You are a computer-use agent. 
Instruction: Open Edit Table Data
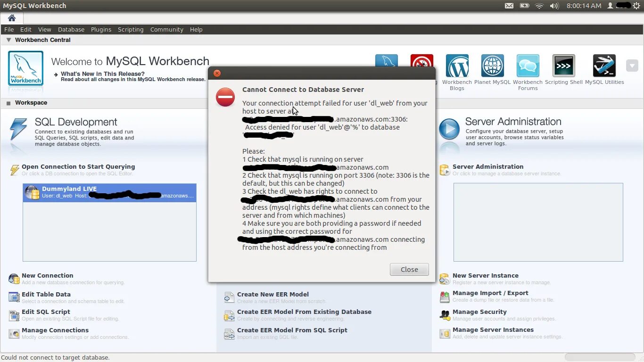pyautogui.click(x=46, y=294)
